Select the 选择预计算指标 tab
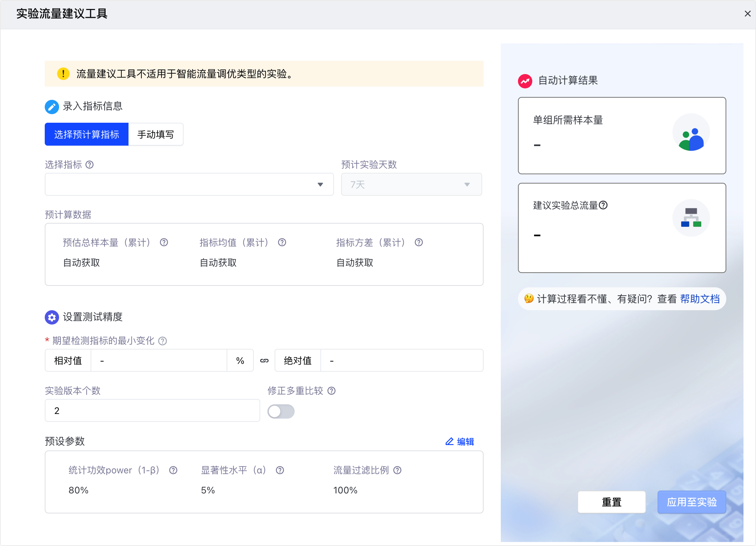The image size is (756, 546). (x=87, y=134)
